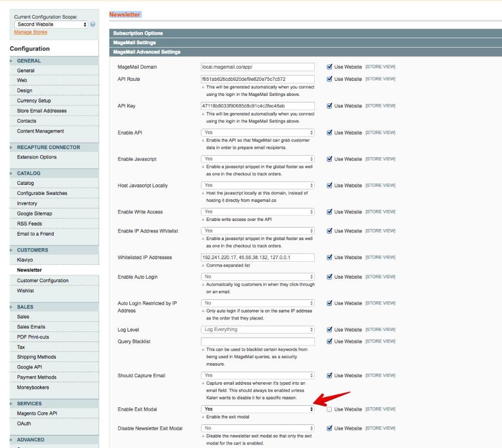The image size is (502, 448).
Task: Expand the MageMail Settings section
Action: coord(135,43)
